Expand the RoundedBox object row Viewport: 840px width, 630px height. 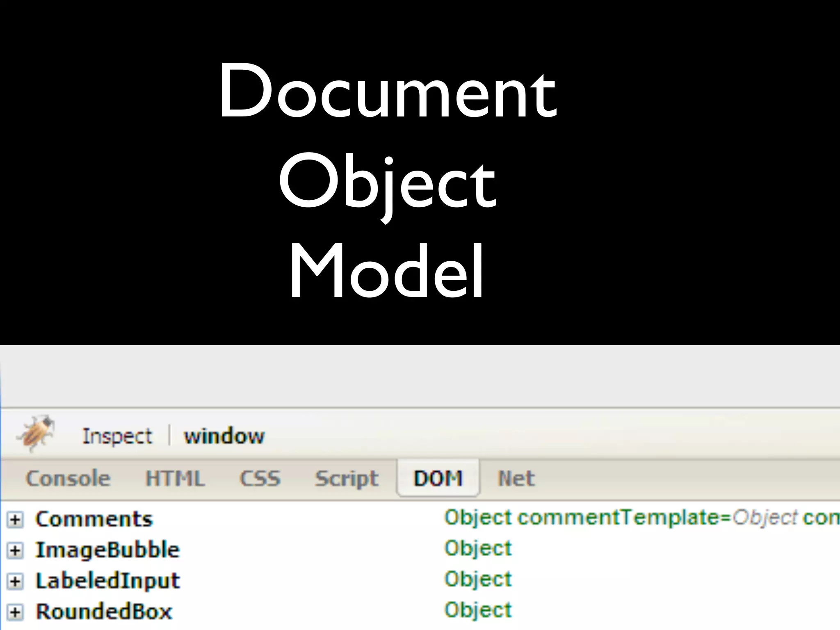15,612
